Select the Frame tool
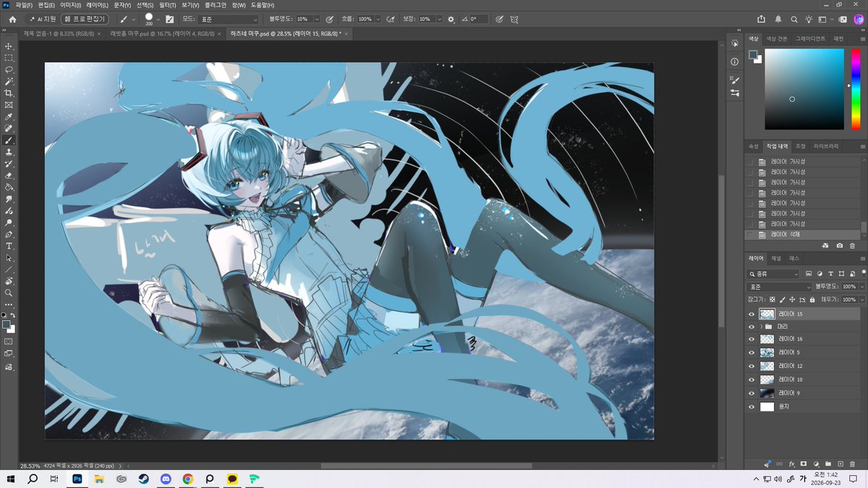868x488 pixels. coord(9,105)
